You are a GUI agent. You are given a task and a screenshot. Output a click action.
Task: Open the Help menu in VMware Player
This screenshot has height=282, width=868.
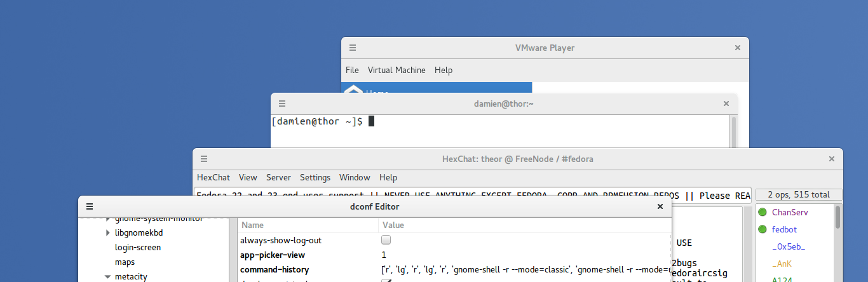click(444, 70)
